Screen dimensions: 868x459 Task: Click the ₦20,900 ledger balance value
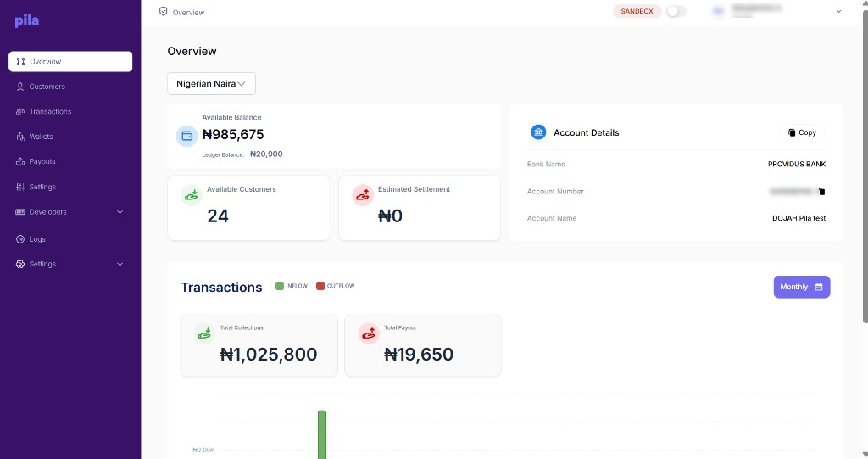(x=266, y=154)
